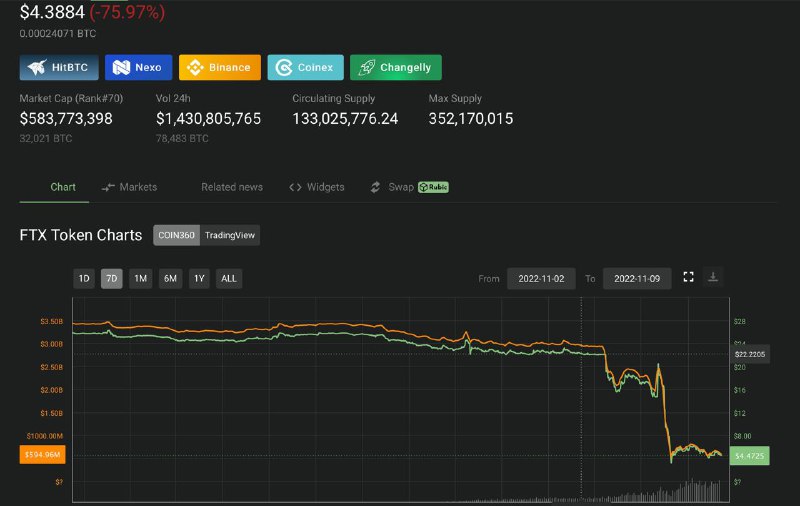This screenshot has width=800, height=506.
Task: Click the $28 price axis label
Action: coord(739,321)
